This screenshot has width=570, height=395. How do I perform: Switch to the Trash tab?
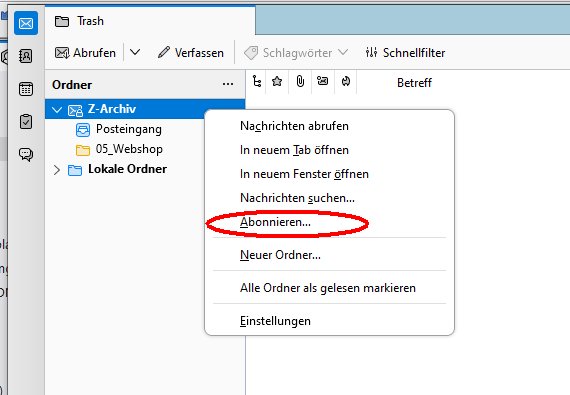[x=150, y=21]
